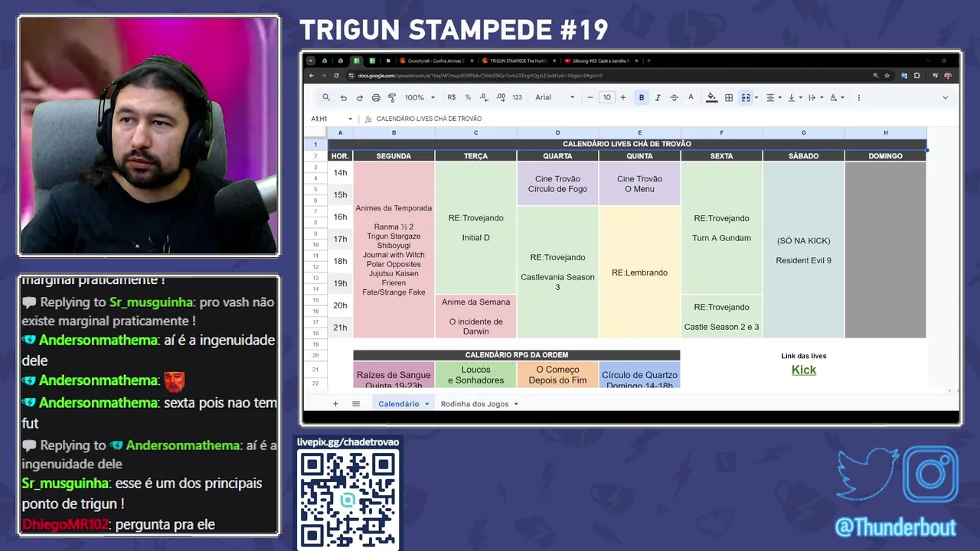Toggle bold formatting

pyautogui.click(x=642, y=97)
